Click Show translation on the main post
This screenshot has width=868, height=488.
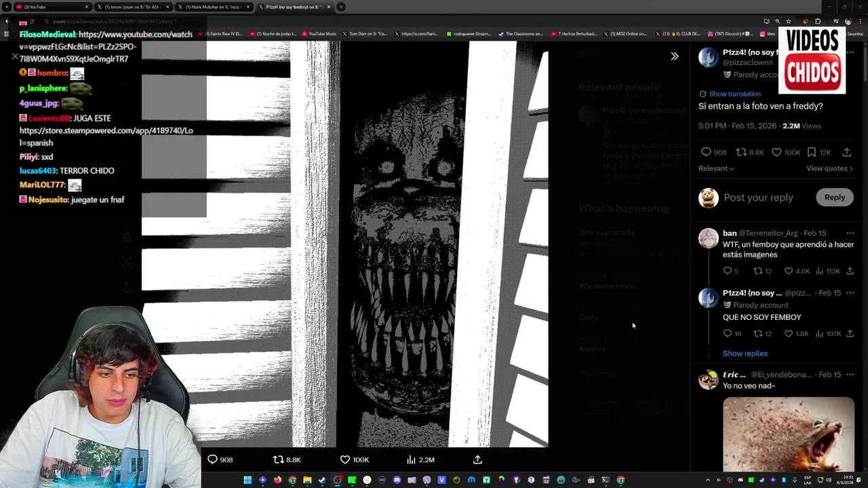click(734, 94)
